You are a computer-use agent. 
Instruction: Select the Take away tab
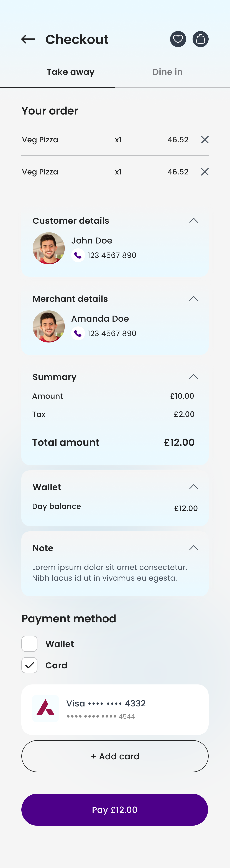(70, 71)
